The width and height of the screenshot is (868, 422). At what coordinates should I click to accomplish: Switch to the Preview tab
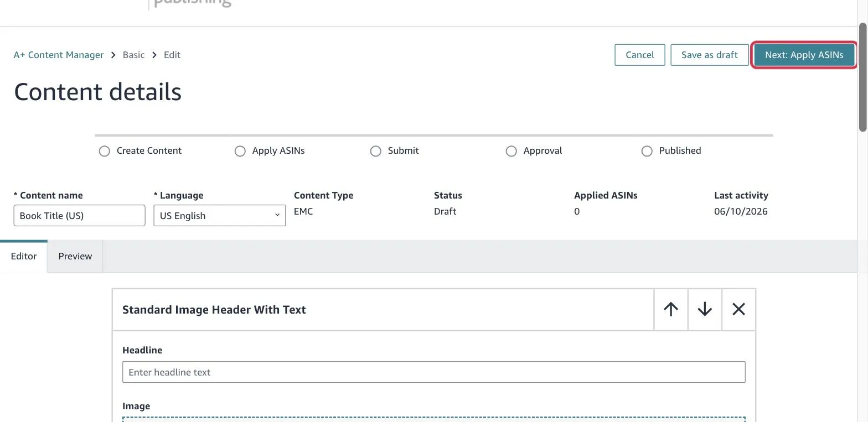[x=75, y=256]
